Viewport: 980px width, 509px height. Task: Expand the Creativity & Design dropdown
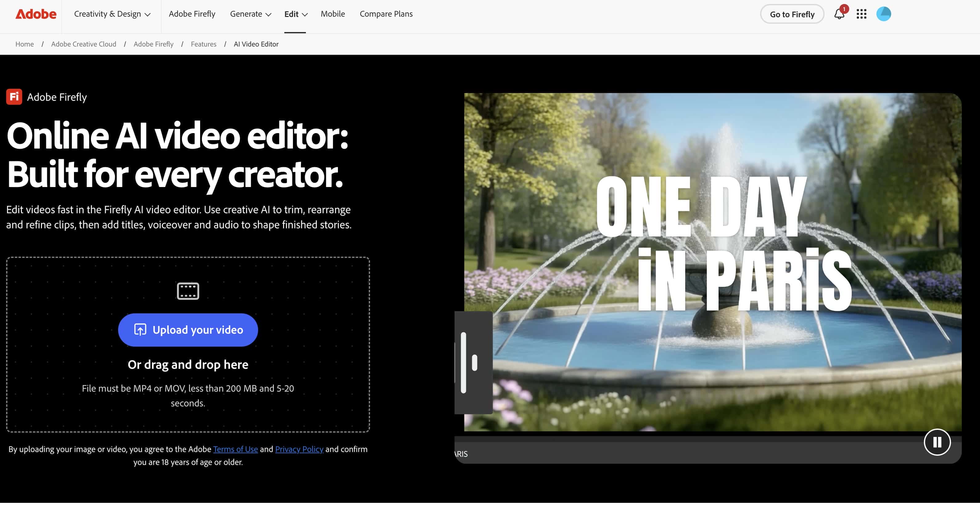[x=112, y=14]
